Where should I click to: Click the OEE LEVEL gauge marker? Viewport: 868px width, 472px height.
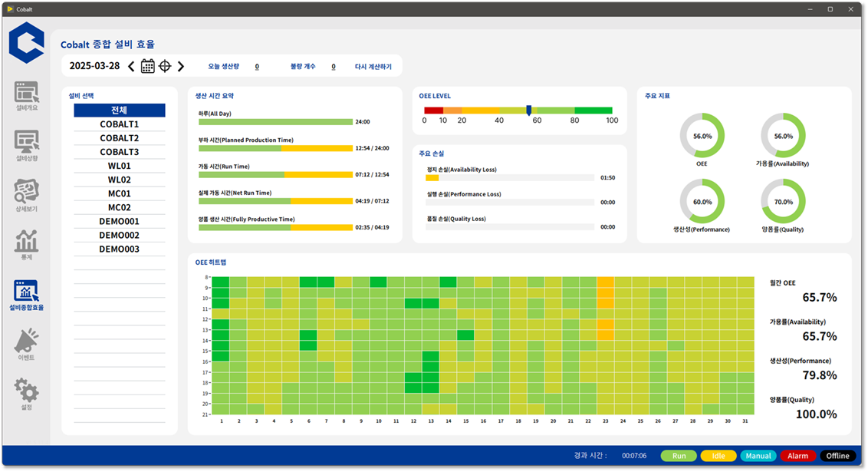[x=528, y=111]
